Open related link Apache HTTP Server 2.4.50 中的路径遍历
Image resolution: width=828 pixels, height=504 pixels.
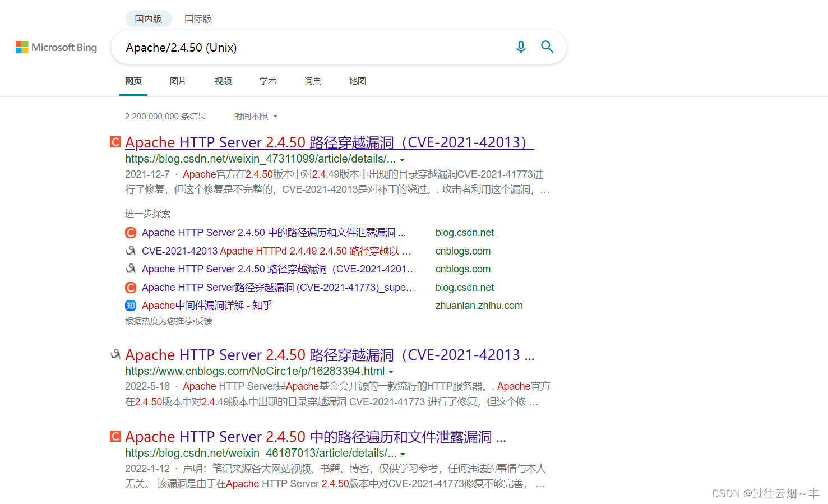274,233
